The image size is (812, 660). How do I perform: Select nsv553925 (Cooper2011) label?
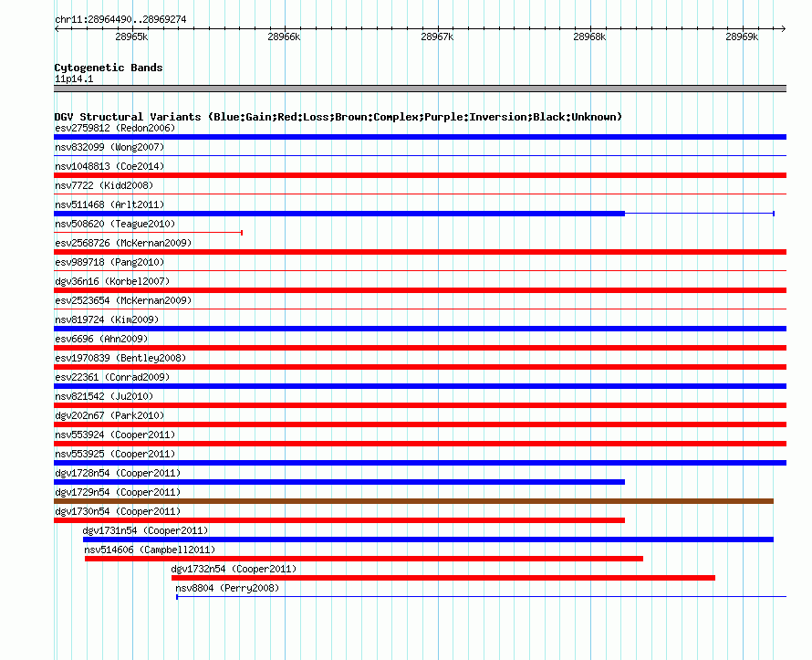pos(115,454)
